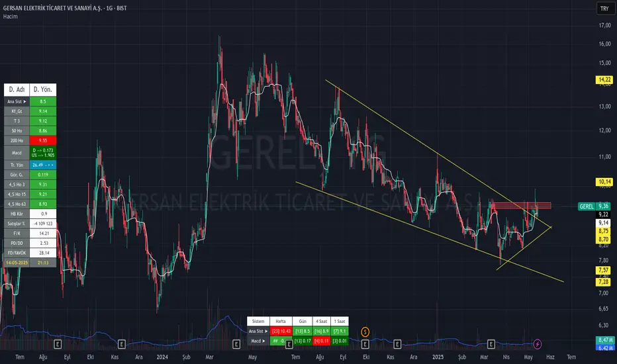The width and height of the screenshot is (617, 364).
Task: Click the yellow 10,14 price label
Action: point(604,181)
